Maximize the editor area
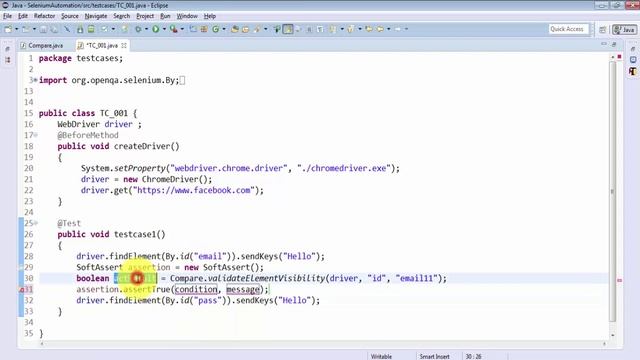The height and width of the screenshot is (360, 640). pyautogui.click(x=614, y=44)
